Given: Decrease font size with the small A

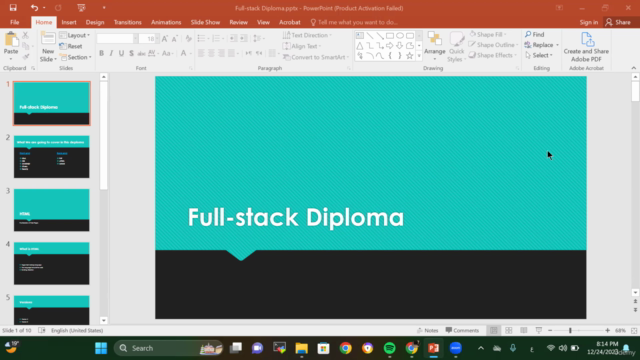Looking at the screenshot, I should pos(175,39).
